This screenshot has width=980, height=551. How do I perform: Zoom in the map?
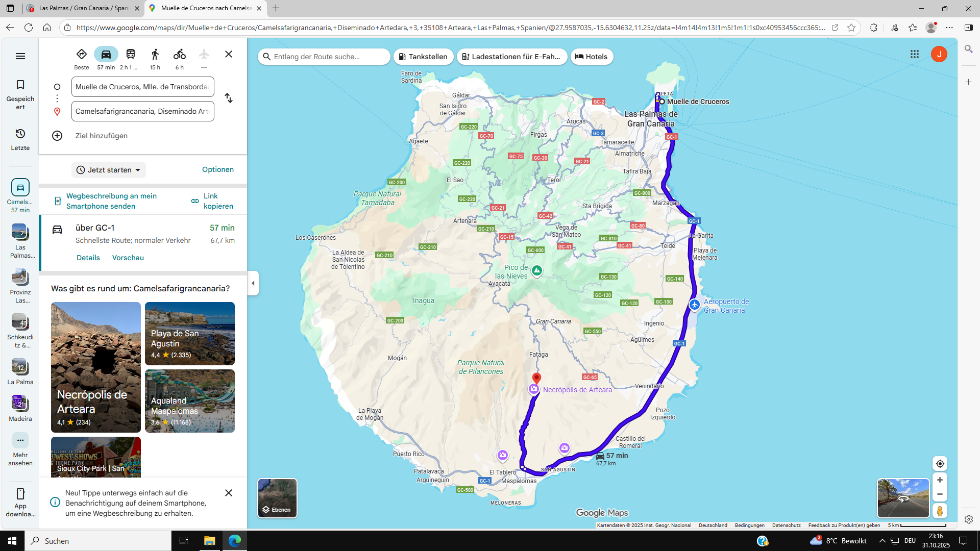pos(940,480)
